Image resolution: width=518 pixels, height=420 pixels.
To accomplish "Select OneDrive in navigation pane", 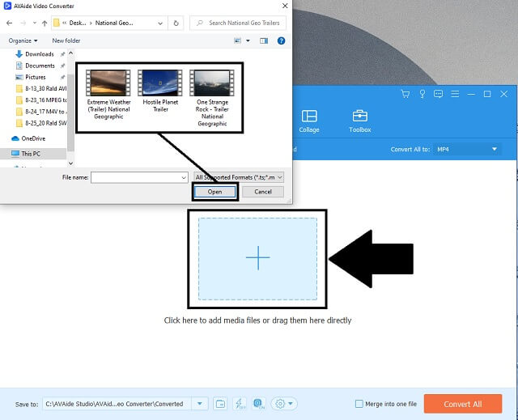I will 28,138.
